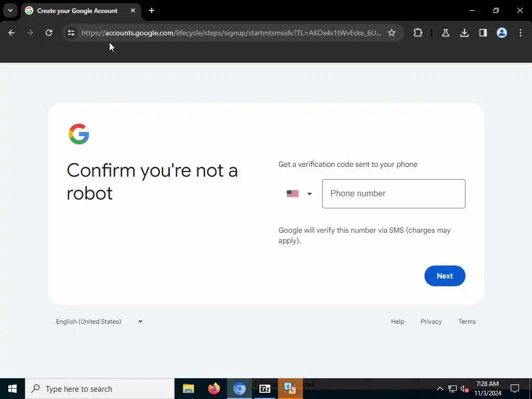Open the Privacy link in the footer
This screenshot has width=532, height=399.
pos(431,321)
